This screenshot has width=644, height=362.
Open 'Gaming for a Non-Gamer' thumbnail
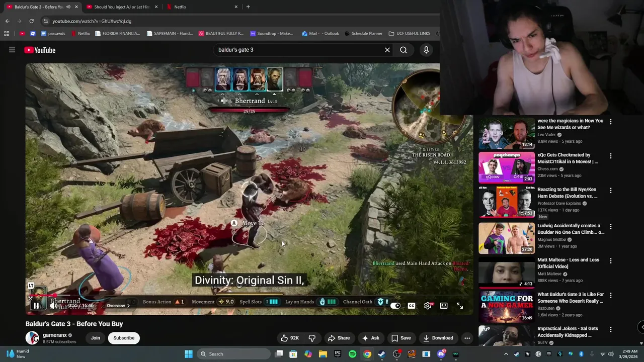point(507,307)
